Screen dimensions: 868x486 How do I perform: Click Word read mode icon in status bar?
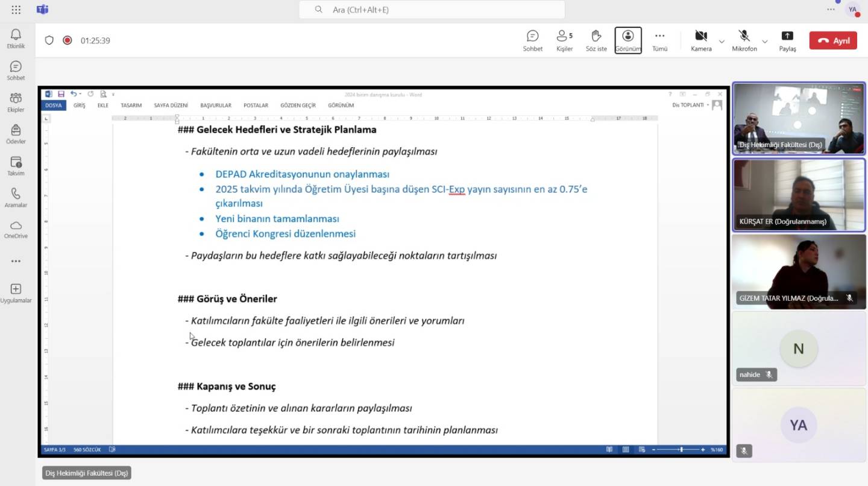(x=609, y=449)
